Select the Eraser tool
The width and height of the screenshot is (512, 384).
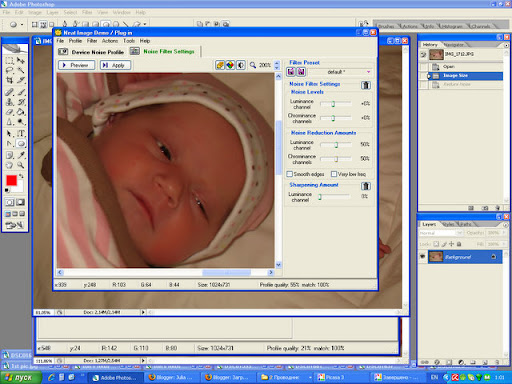click(x=9, y=112)
